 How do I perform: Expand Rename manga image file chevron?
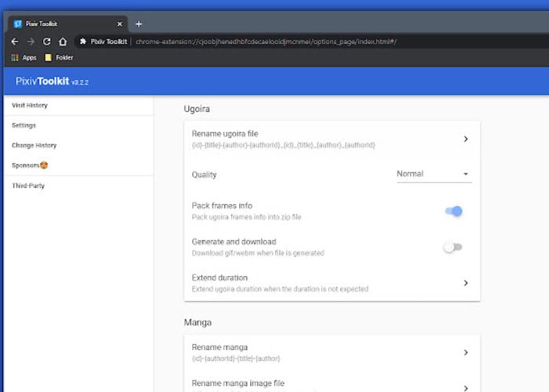click(466, 388)
